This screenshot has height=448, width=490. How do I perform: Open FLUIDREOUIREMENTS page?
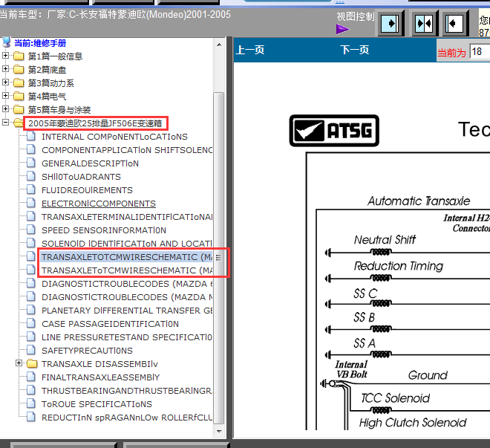[x=87, y=190]
